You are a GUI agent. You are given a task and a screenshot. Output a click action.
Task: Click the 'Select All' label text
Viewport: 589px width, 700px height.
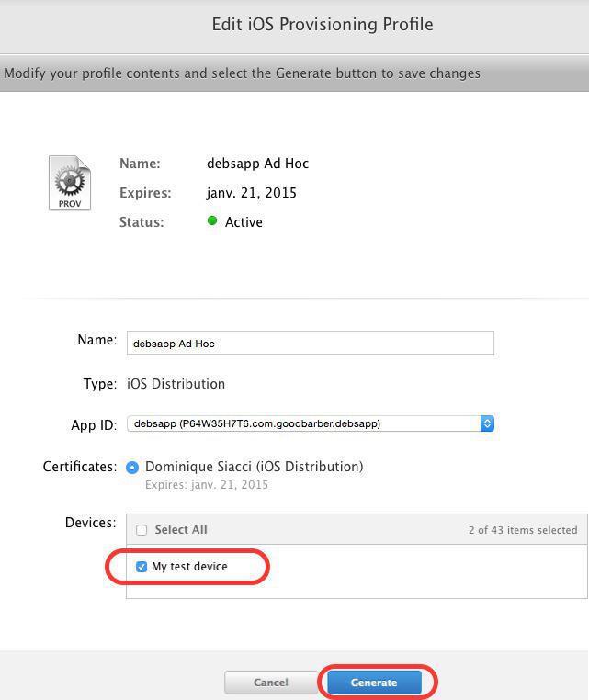(181, 530)
